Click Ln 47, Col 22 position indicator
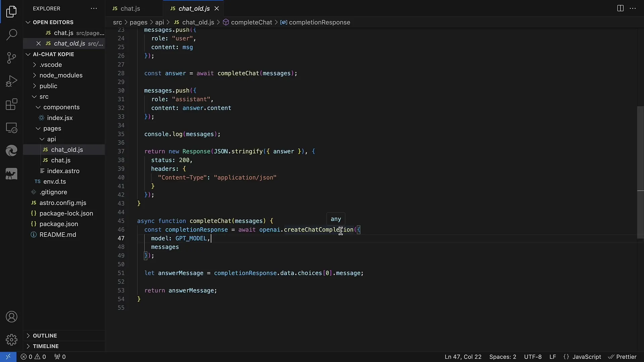The height and width of the screenshot is (362, 644). 463,357
